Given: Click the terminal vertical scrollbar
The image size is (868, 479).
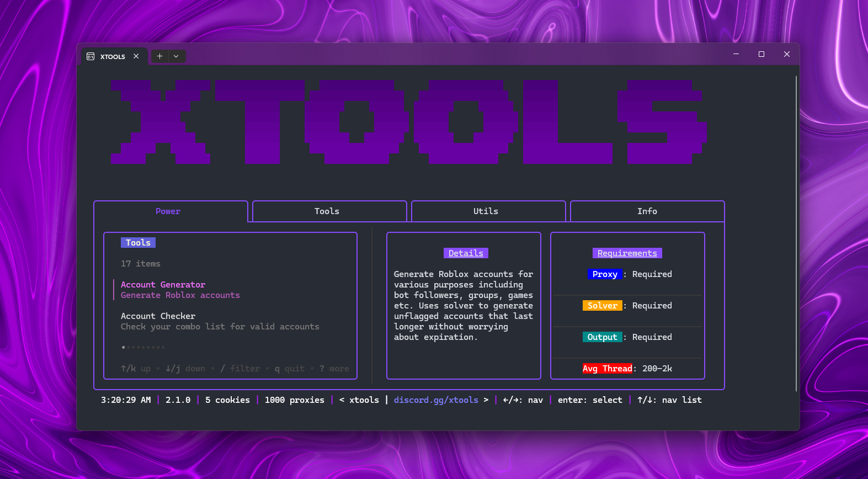Looking at the screenshot, I should click(796, 233).
